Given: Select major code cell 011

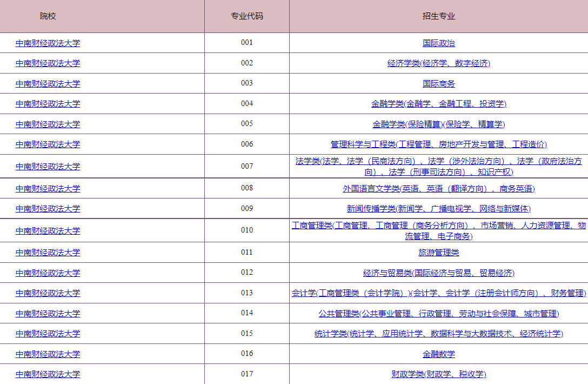Looking at the screenshot, I should [247, 252].
